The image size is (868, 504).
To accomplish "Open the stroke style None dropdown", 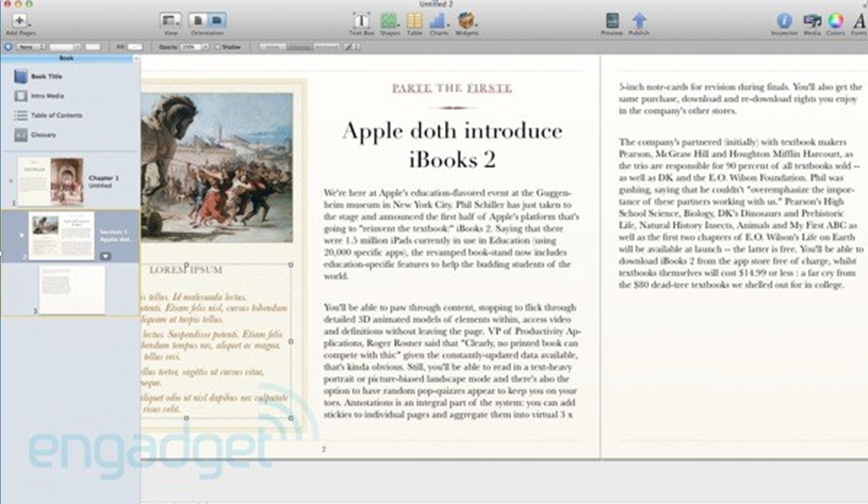I will (x=31, y=47).
